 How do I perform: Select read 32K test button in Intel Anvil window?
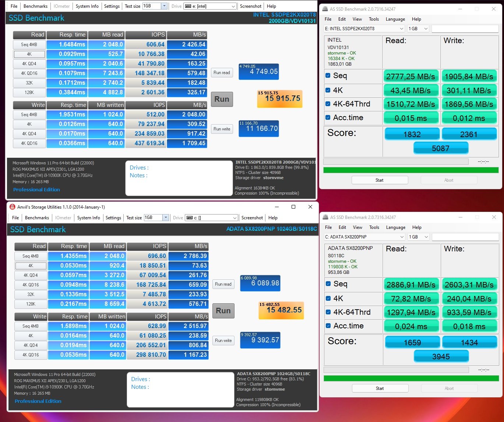[x=29, y=83]
